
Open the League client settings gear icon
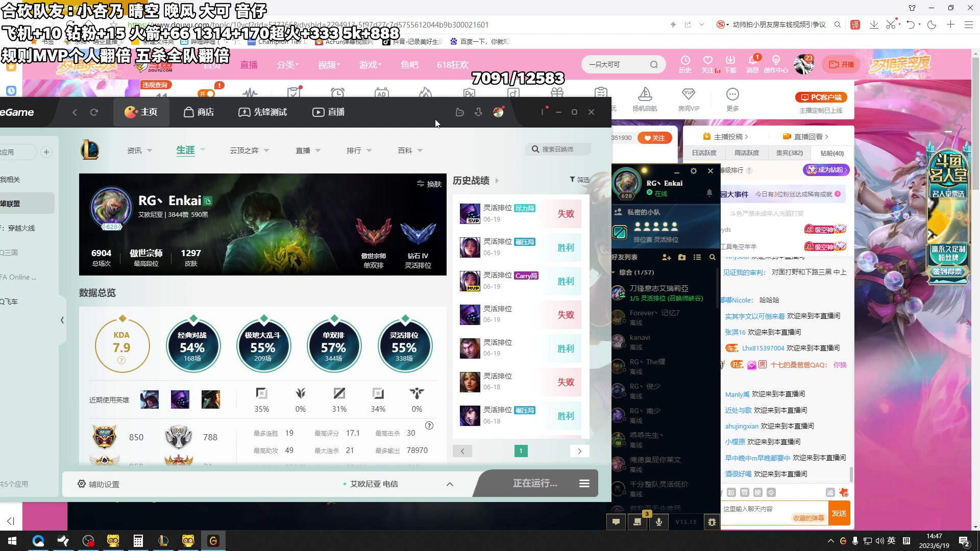pos(693,171)
